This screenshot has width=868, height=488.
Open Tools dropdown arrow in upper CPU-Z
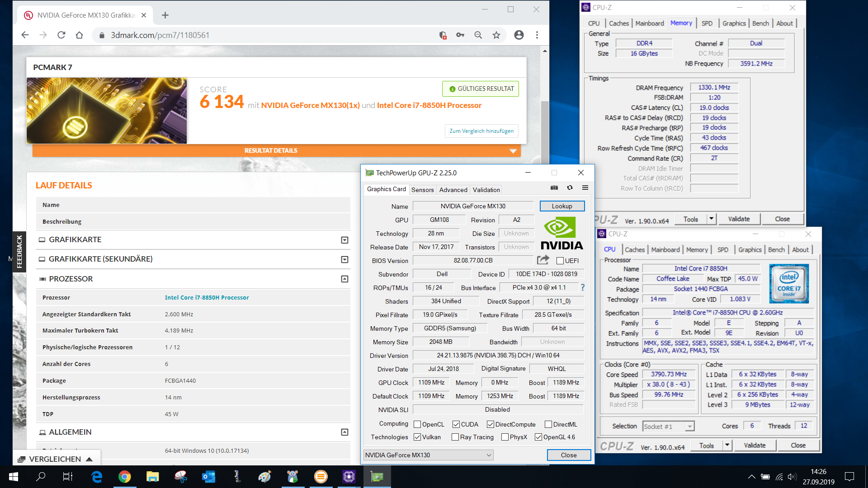(711, 219)
